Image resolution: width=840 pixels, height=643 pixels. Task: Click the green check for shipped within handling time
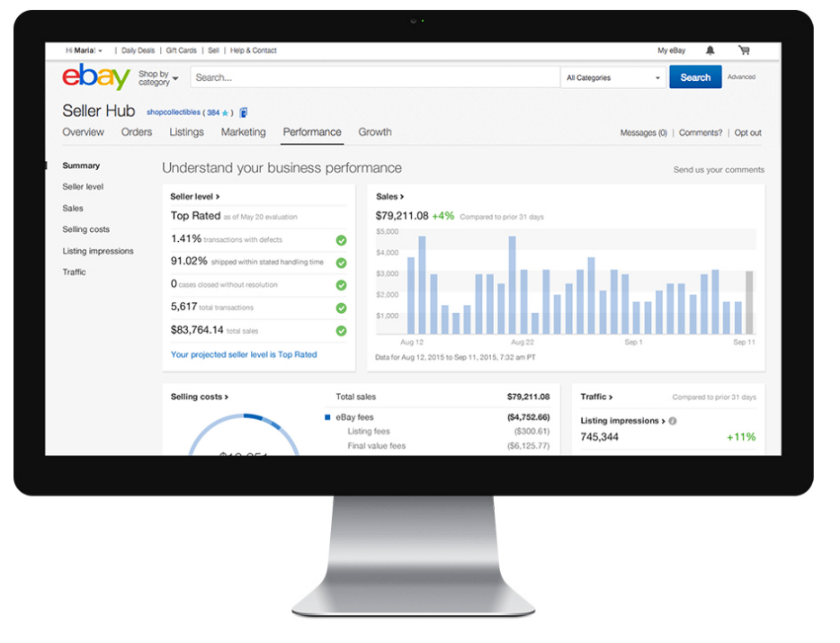(341, 263)
